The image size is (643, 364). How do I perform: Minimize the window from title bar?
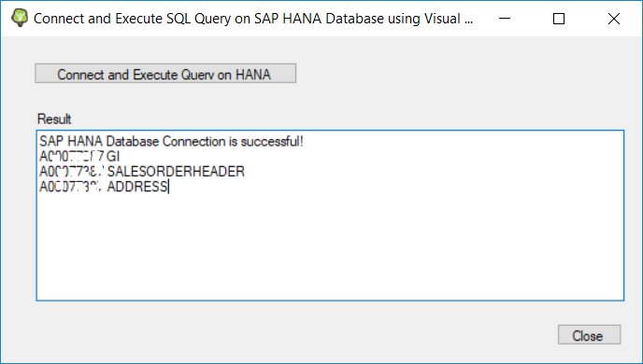point(505,19)
